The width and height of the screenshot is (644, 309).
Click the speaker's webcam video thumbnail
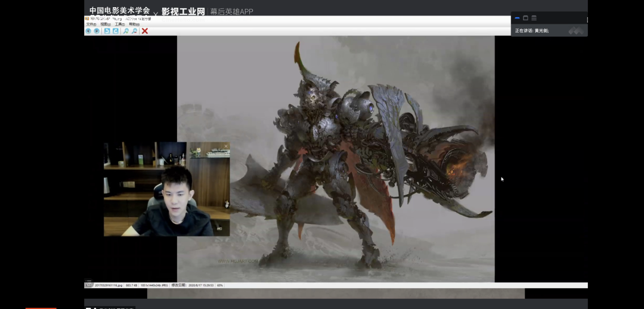[x=166, y=189]
